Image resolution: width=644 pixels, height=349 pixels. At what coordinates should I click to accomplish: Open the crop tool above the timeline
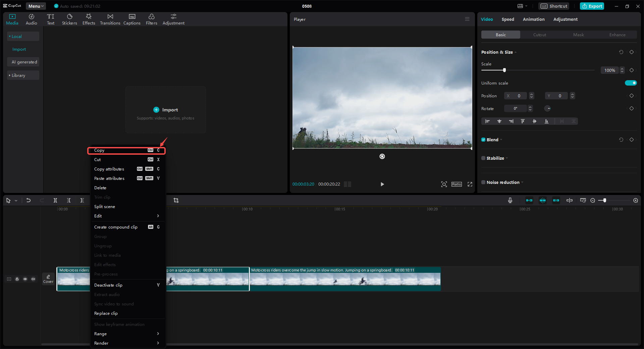(x=176, y=200)
